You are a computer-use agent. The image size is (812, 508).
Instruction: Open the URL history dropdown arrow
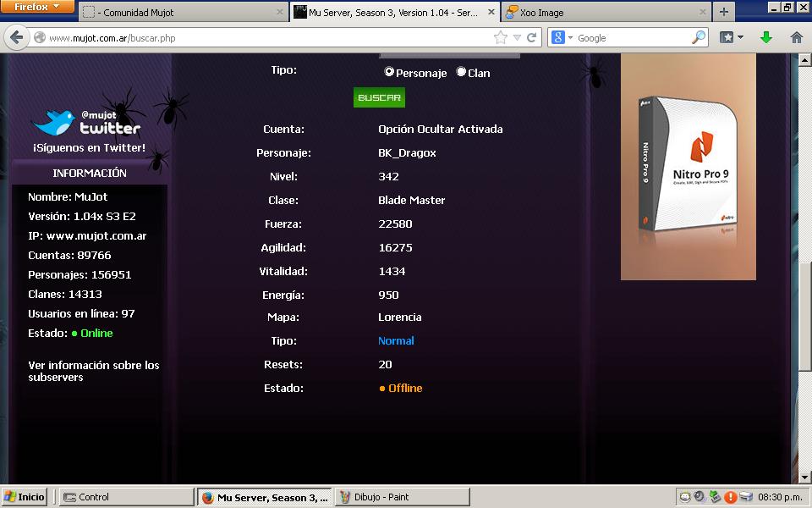coord(517,37)
